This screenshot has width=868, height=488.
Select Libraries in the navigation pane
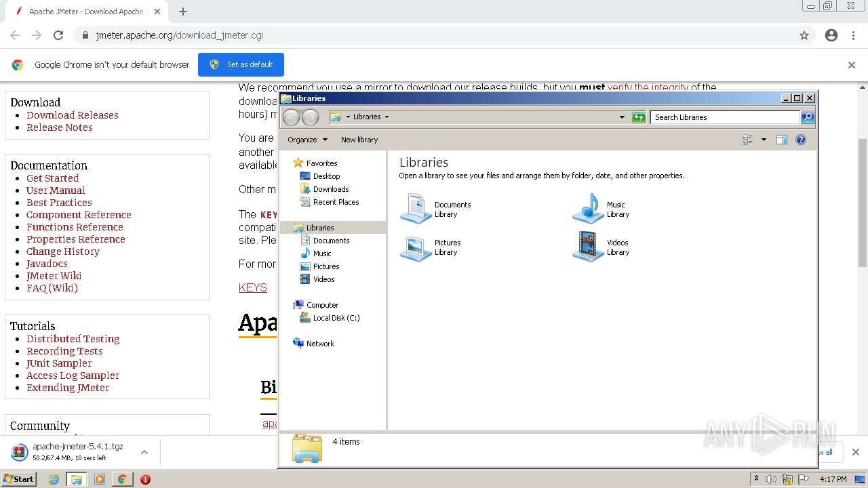[x=320, y=228]
